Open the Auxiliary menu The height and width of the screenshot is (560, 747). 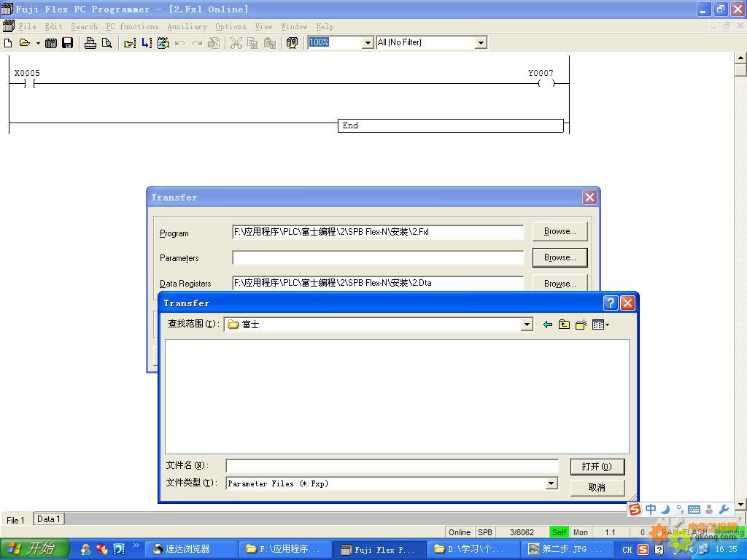[x=187, y=27]
